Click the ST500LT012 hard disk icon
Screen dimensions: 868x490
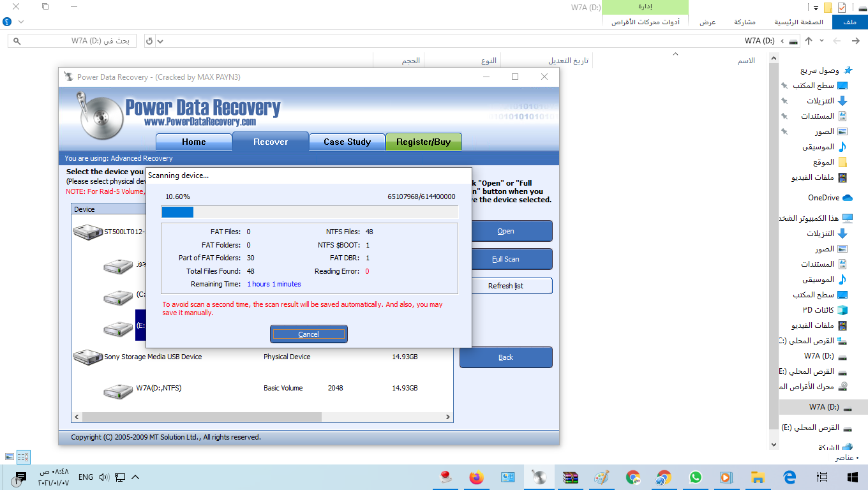(x=87, y=232)
